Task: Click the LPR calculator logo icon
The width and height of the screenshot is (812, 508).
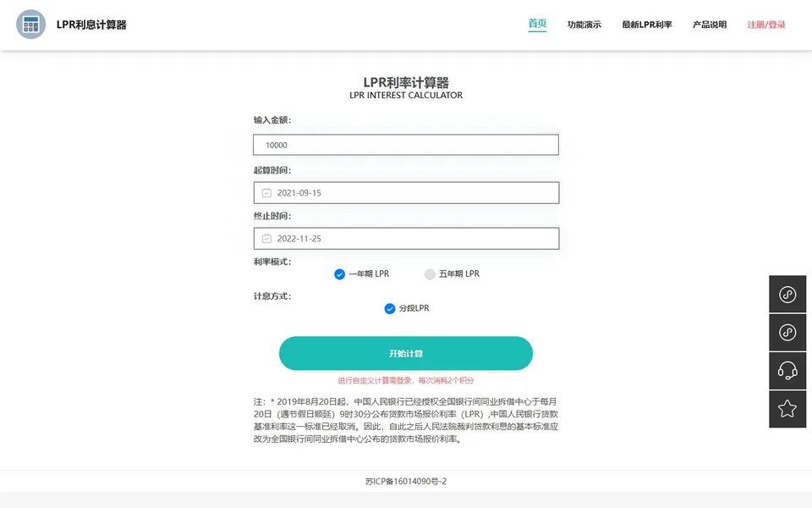Action: [x=30, y=25]
